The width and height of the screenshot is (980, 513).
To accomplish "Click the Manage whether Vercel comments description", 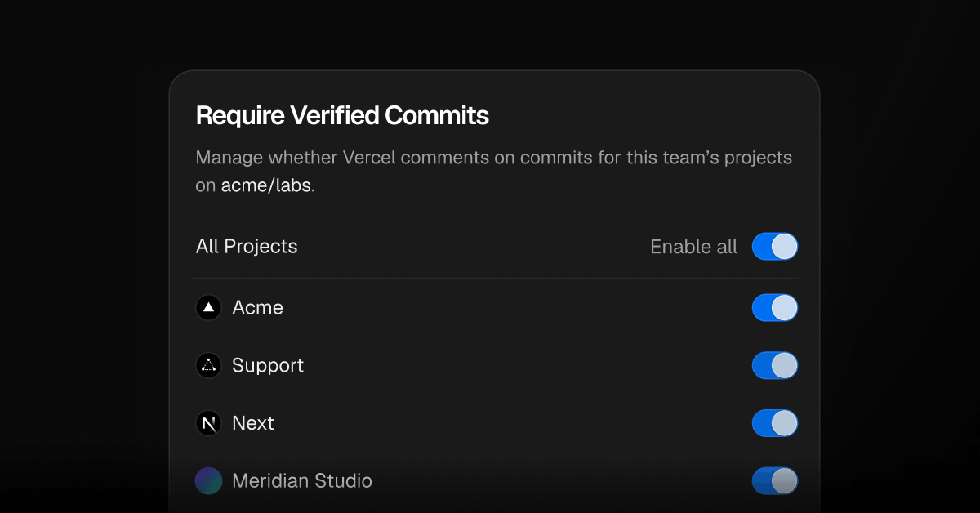I will click(x=494, y=172).
